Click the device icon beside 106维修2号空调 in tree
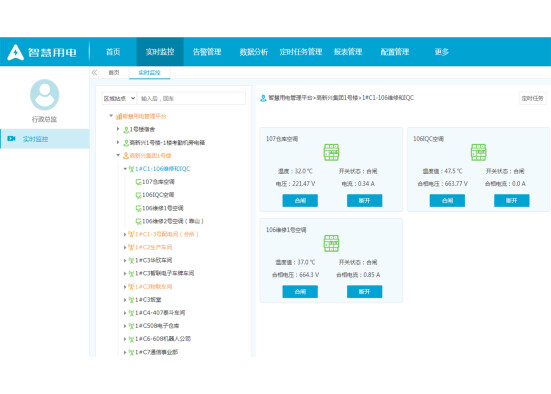Screen dimensions: 551x394 tap(138, 221)
